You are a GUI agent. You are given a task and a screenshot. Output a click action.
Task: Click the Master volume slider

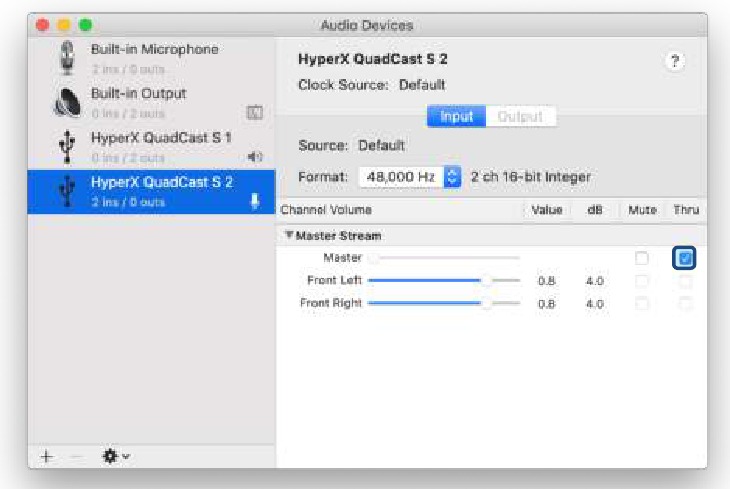444,258
